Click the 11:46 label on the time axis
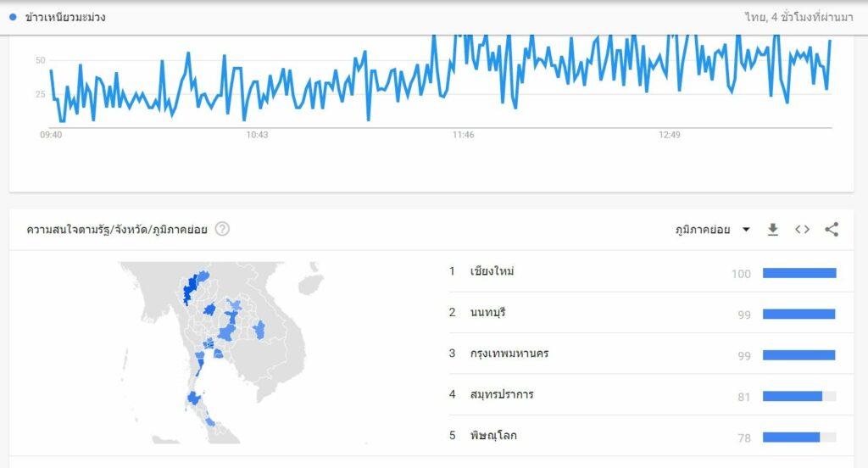This screenshot has height=468, width=868. tap(464, 135)
